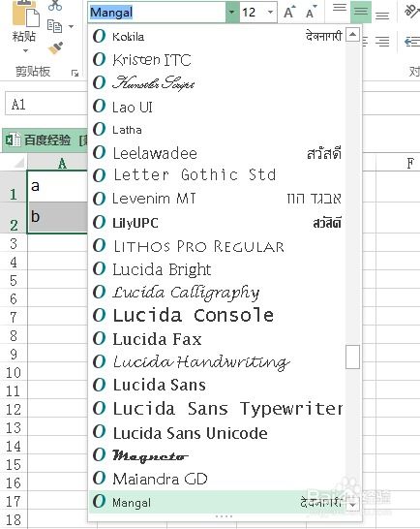Increase font size with large A

pyautogui.click(x=289, y=13)
